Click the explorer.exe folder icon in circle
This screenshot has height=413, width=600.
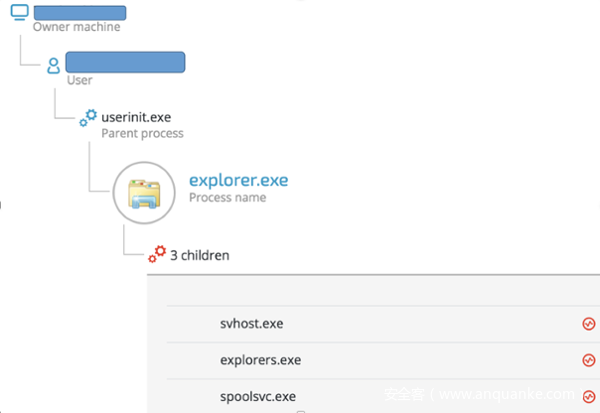(x=143, y=189)
